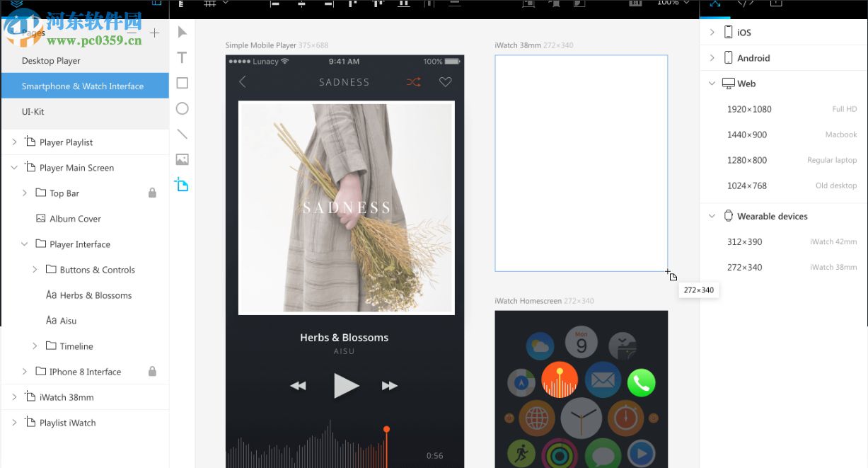Select the Rectangle tool

pos(182,83)
